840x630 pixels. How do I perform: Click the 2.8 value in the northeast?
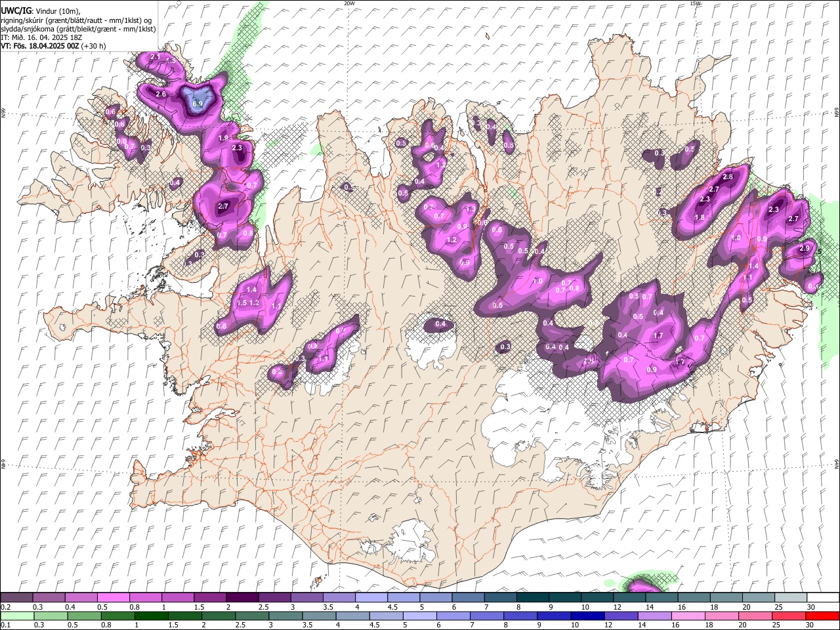point(728,177)
